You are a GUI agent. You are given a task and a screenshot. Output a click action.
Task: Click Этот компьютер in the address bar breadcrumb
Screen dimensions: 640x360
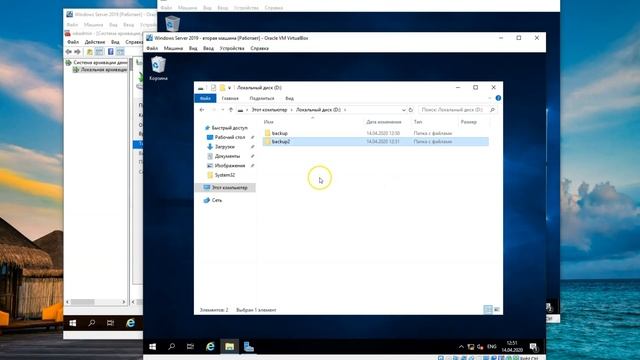pos(269,110)
